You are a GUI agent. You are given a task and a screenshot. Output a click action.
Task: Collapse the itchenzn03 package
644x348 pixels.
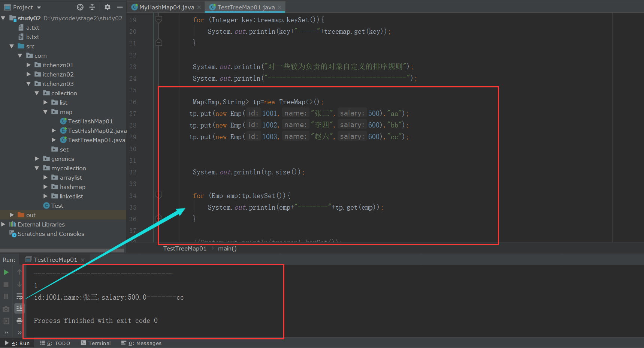(x=28, y=84)
